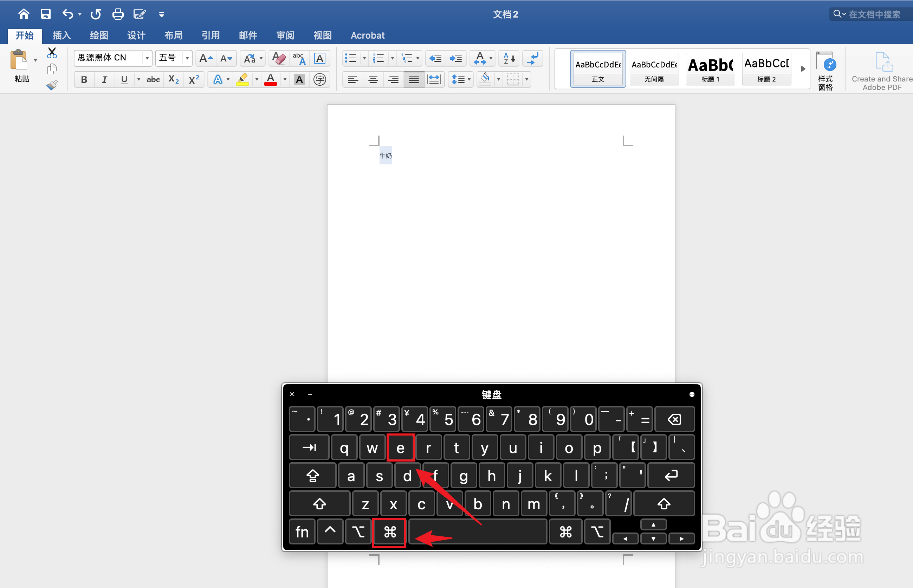
Task: Click the Save icon in title bar
Action: [x=45, y=14]
